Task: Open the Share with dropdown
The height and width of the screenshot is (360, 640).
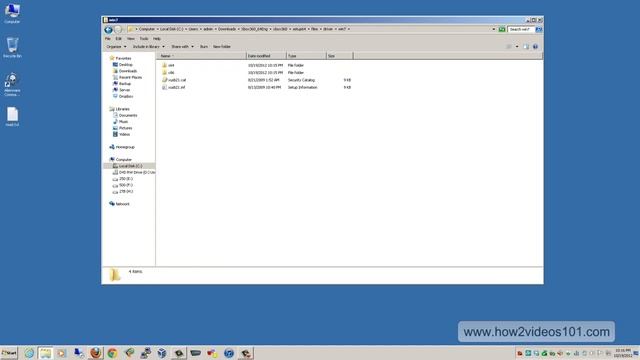Action: coord(182,47)
